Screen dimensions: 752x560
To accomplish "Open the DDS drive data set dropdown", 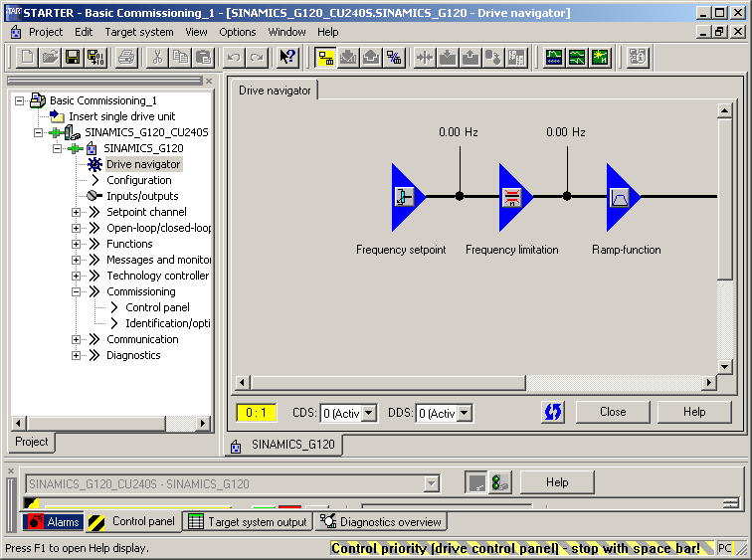I will (x=465, y=413).
